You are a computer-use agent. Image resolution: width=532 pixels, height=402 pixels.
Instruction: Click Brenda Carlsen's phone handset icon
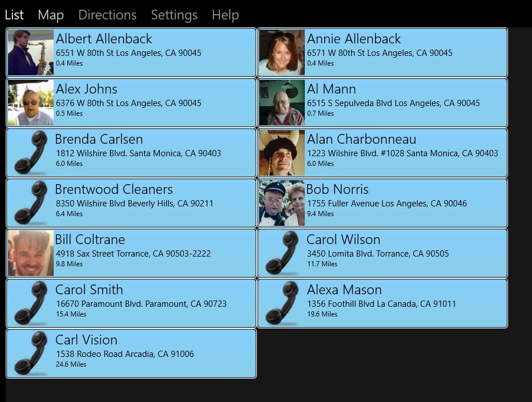(31, 153)
